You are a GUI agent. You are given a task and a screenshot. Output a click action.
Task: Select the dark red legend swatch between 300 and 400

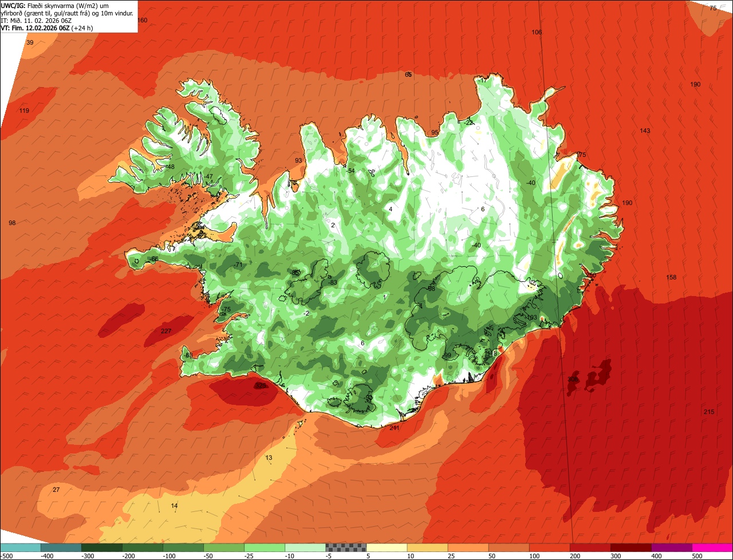coord(631,547)
